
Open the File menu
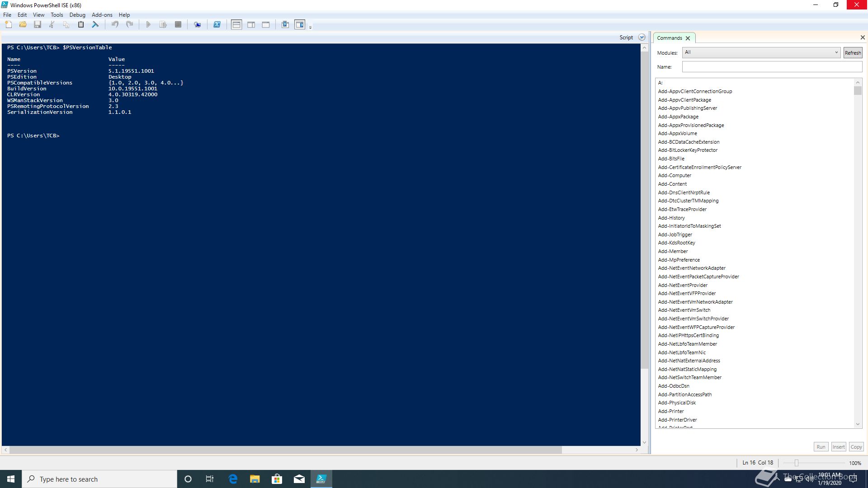click(x=7, y=15)
